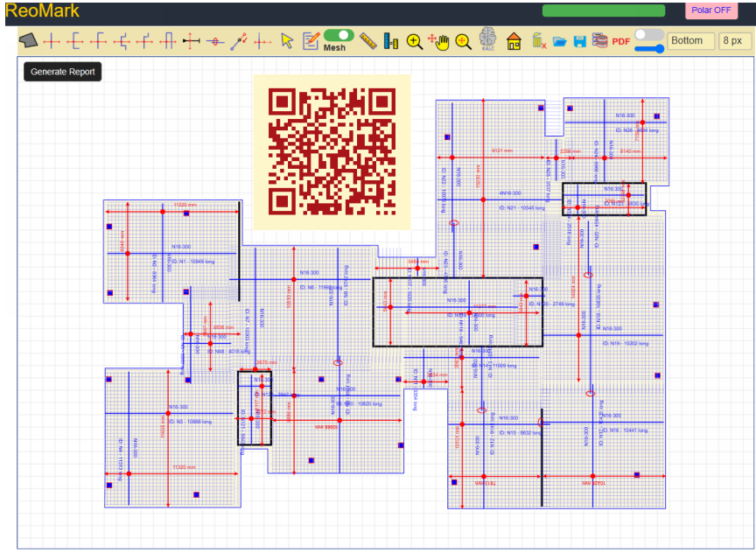The width and height of the screenshot is (756, 553).
Task: Select the double-cranked bar tool
Action: 122,41
